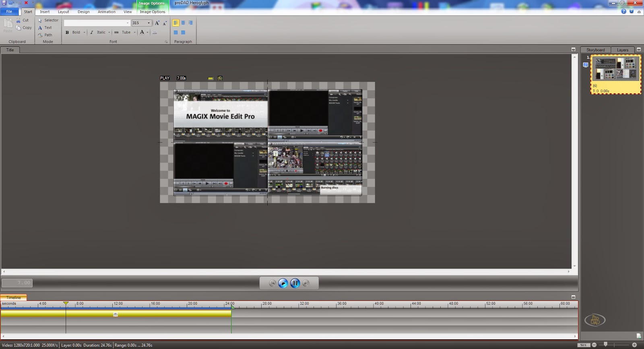Apply the Tube text style
Screen dimensions: 644x349
point(122,32)
